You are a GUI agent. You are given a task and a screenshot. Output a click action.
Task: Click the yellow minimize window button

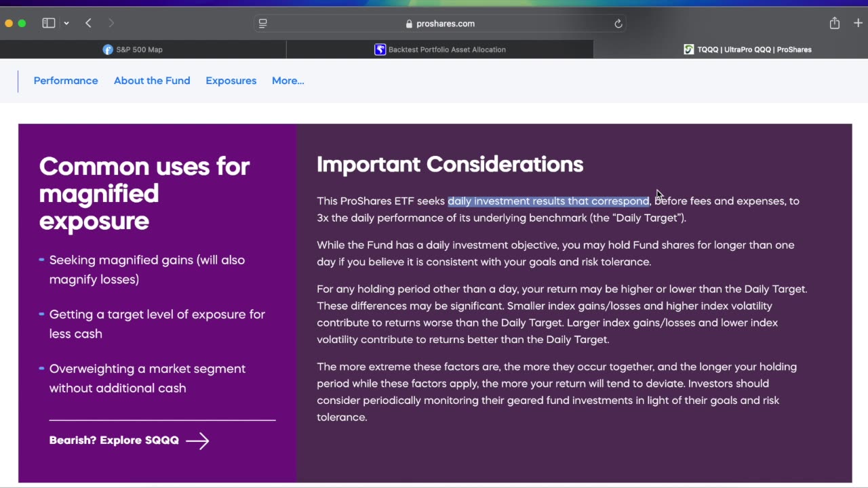[9, 23]
